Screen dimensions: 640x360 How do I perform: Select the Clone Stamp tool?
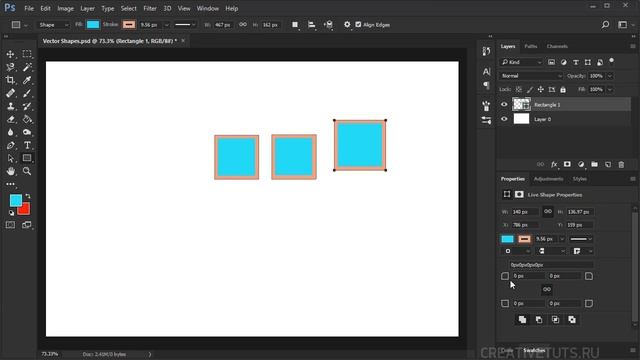(x=10, y=106)
